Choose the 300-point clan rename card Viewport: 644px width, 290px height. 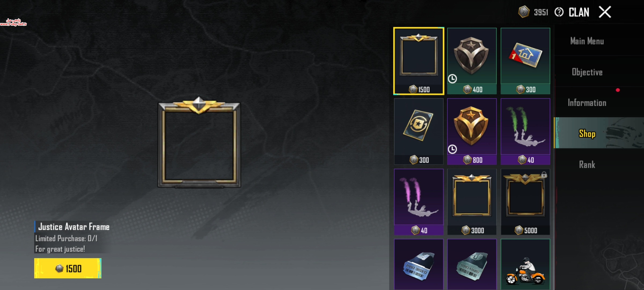[x=419, y=131]
